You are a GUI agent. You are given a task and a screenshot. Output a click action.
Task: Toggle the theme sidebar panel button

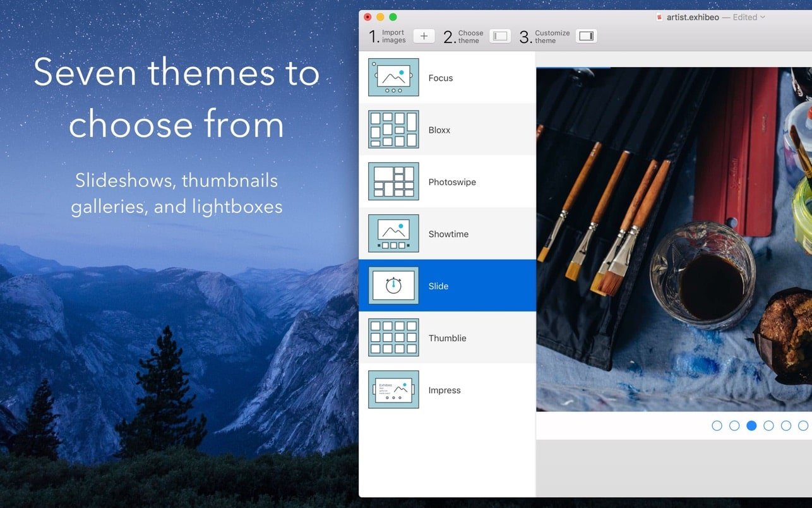click(500, 36)
